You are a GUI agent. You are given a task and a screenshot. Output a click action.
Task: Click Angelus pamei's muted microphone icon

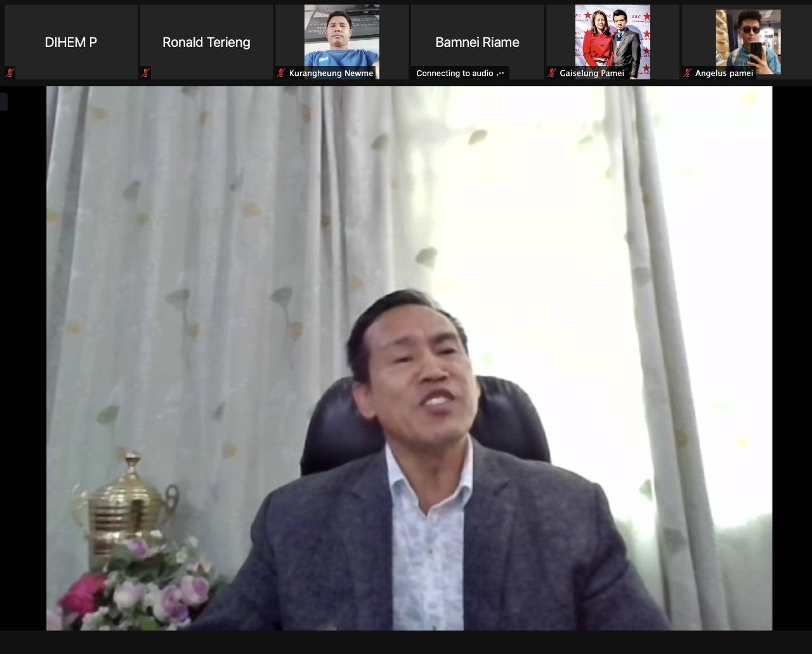[687, 73]
